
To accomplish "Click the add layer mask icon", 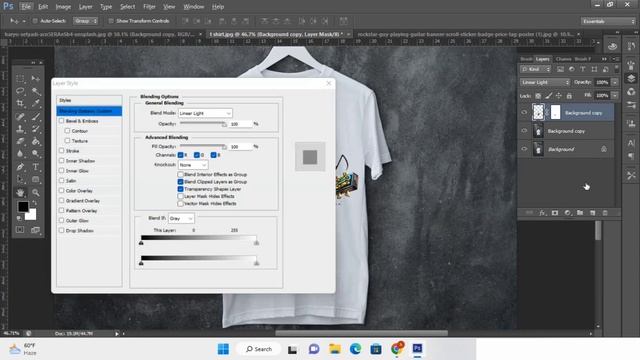I will point(555,213).
